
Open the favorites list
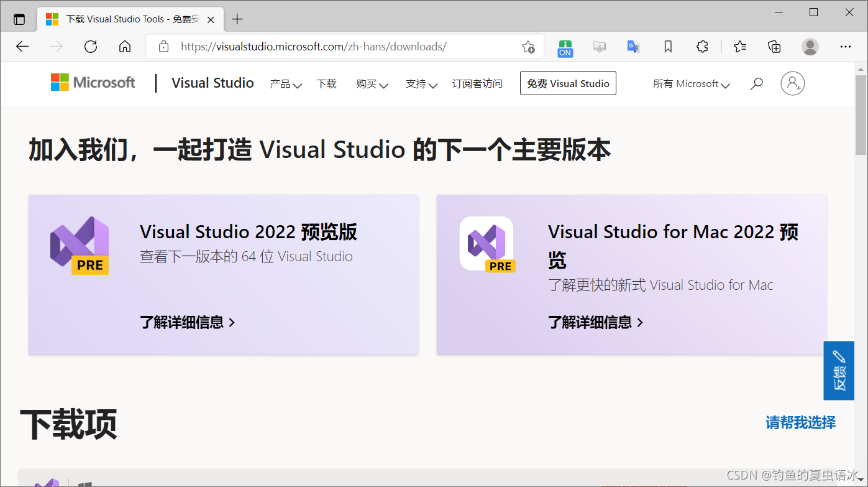pos(740,47)
